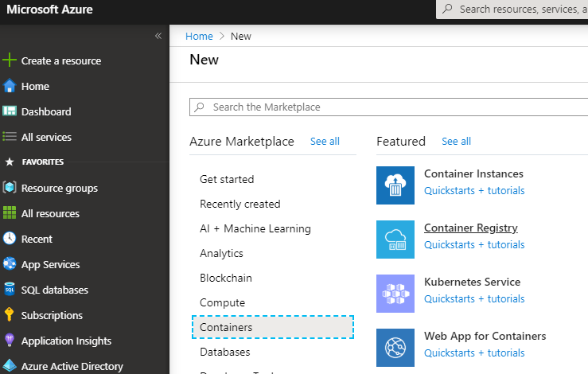588x374 pixels.
Task: Focus the top Search resources, services field
Action: pos(512,9)
